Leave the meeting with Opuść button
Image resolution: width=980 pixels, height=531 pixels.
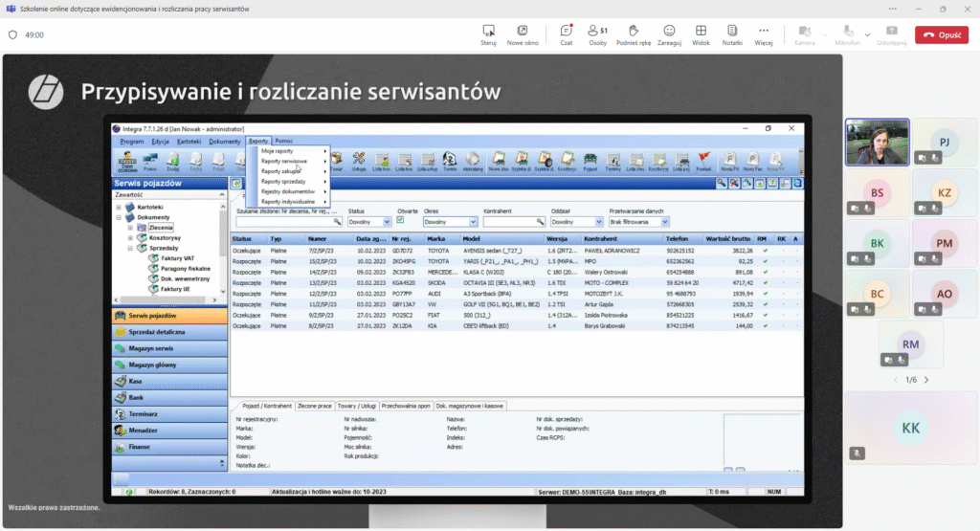[942, 35]
